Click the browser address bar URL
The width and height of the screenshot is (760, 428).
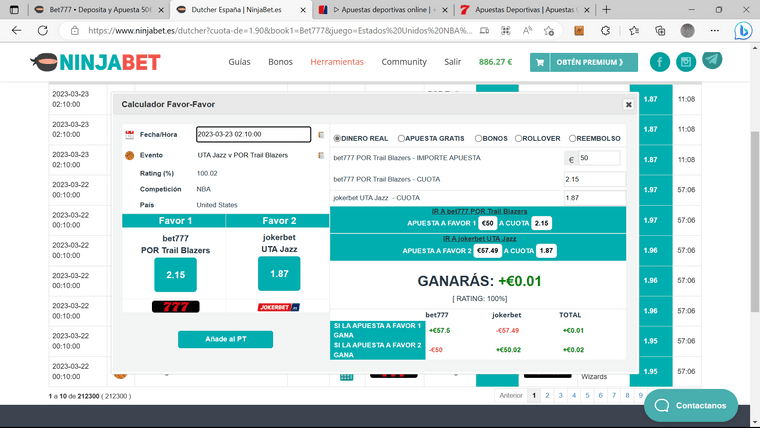[x=280, y=31]
